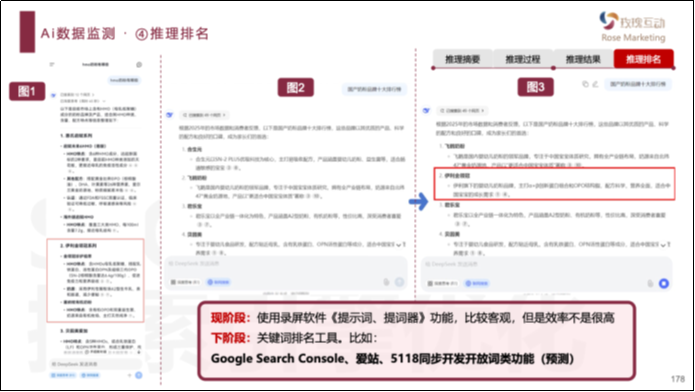
Task: Click the DeepSeek whale avatar in 图1 chat
Action: [53, 95]
